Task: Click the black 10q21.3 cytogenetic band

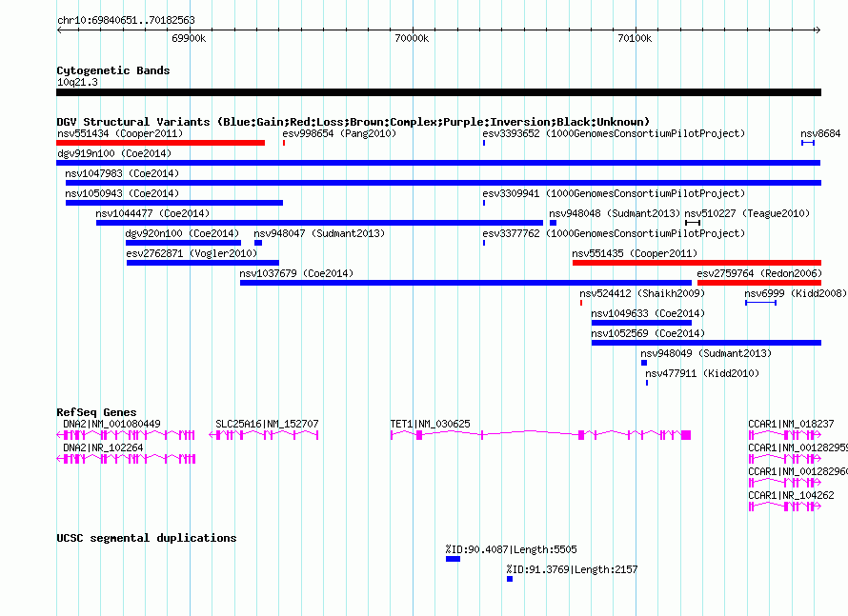Action: (x=438, y=92)
